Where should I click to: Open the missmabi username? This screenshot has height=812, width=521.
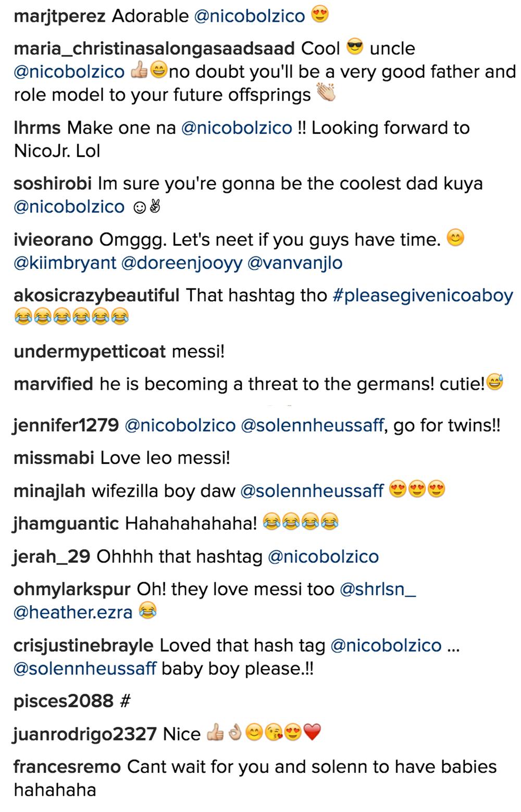click(54, 458)
